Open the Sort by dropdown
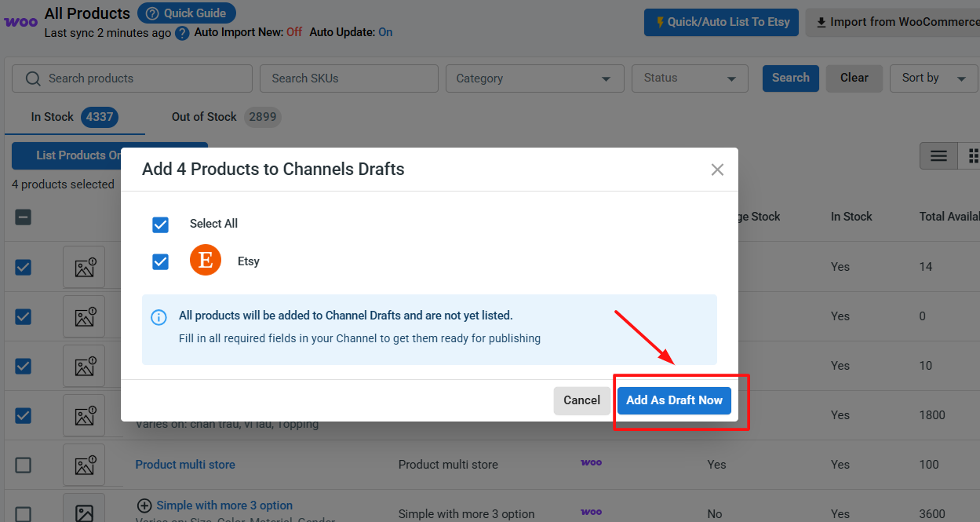The image size is (980, 522). [x=934, y=78]
